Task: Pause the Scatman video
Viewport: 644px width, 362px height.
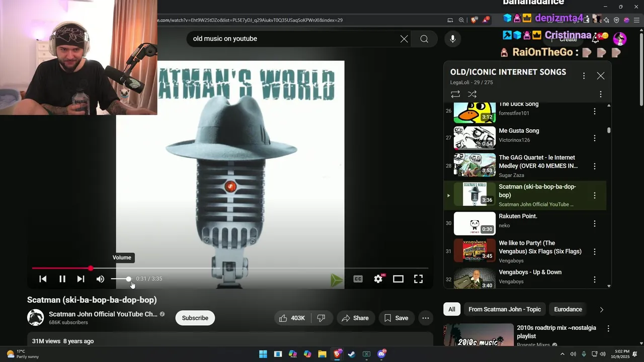Action: 62,279
